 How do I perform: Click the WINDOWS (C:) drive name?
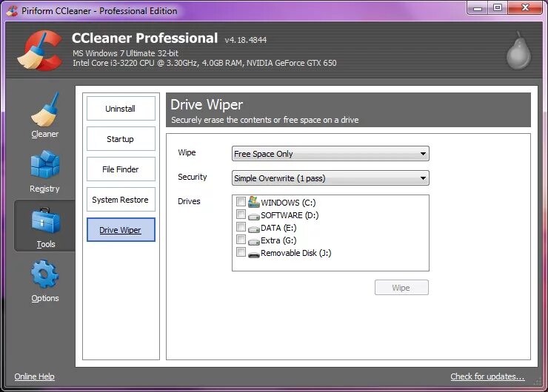(x=288, y=203)
